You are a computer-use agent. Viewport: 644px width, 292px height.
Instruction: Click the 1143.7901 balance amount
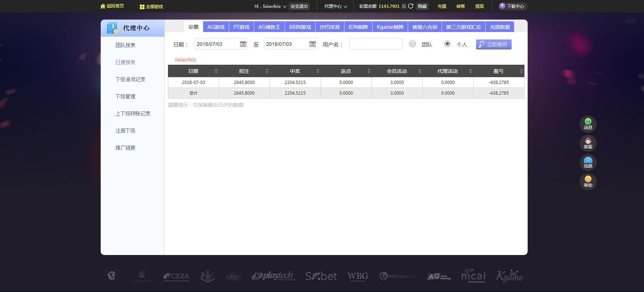coord(389,6)
